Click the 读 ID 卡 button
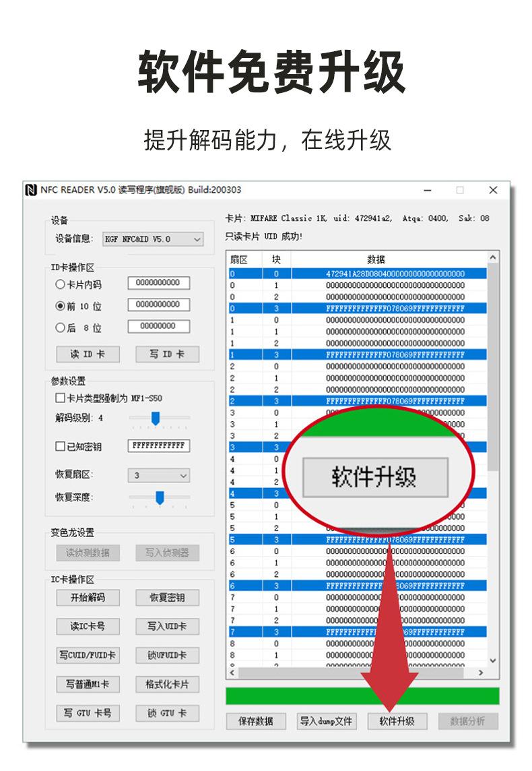 (88, 354)
